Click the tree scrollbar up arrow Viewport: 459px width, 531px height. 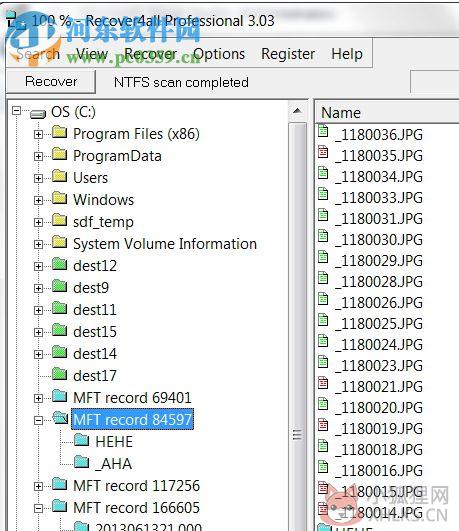(297, 111)
